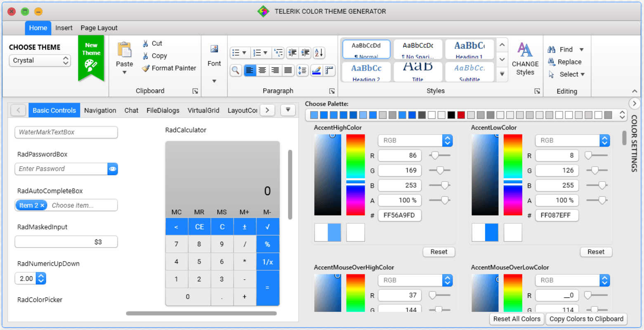The image size is (644, 330).
Task: Click Reset under AccentHighColor
Action: 439,252
